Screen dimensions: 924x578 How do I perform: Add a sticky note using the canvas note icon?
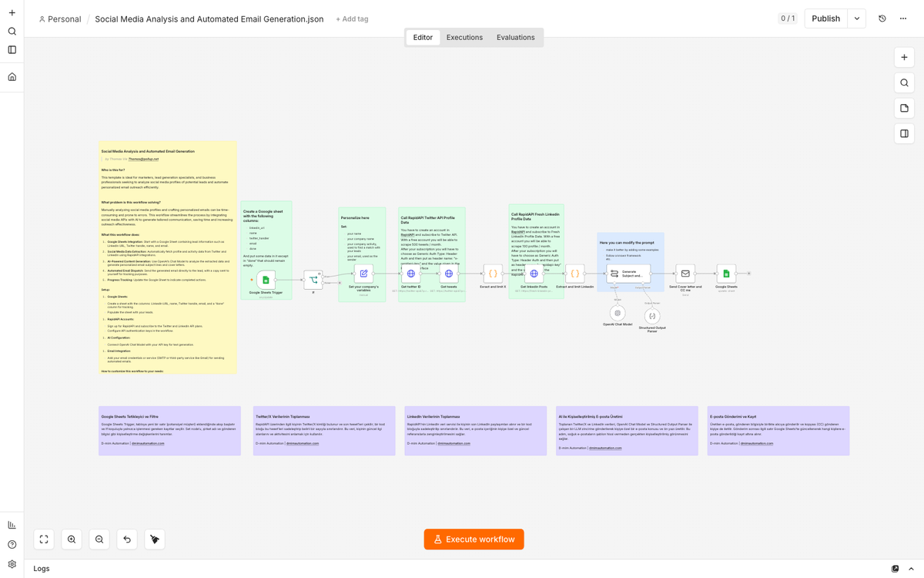point(905,108)
